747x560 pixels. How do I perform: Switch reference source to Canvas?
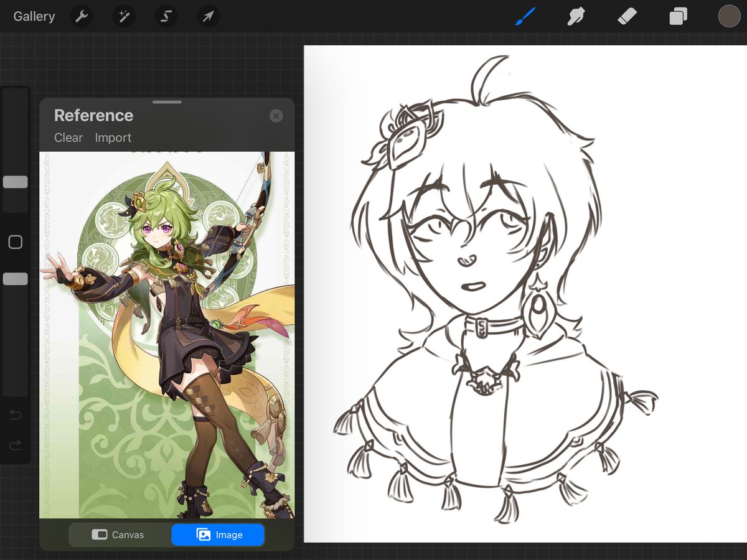[x=120, y=534]
